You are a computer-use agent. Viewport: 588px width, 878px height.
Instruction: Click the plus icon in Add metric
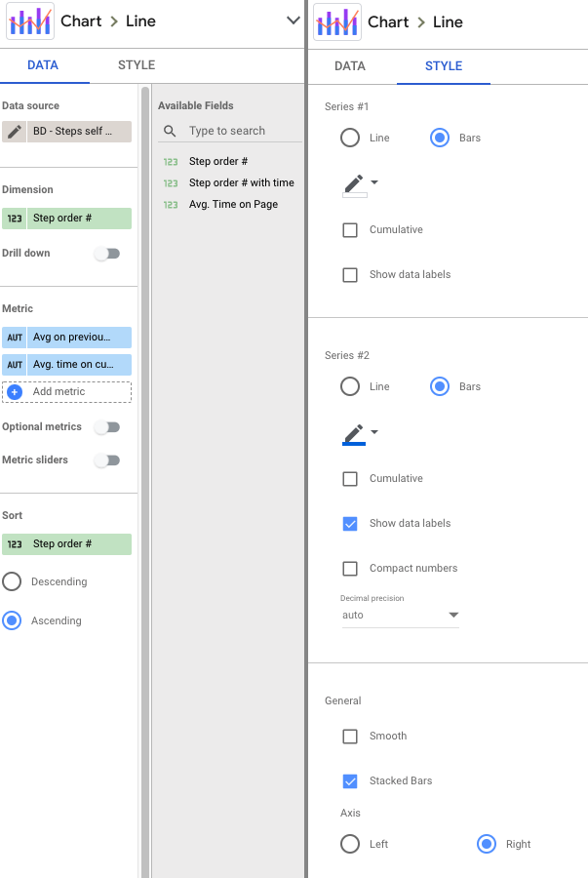pos(15,392)
